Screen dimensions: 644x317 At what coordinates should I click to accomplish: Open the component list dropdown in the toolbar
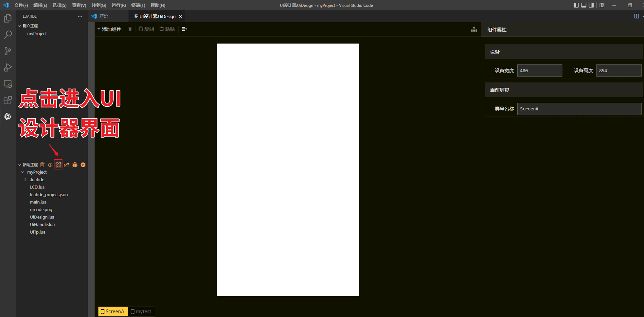pos(184,29)
